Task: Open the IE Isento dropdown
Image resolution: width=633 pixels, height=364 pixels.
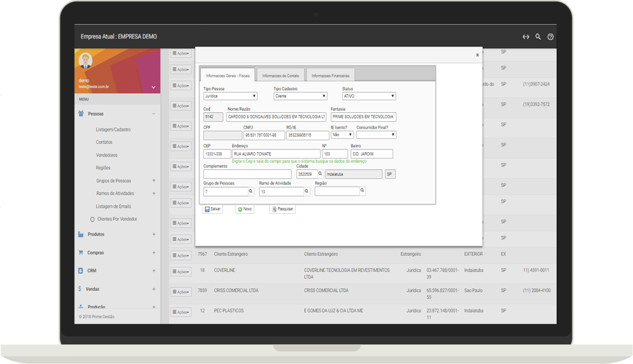Action: [342, 135]
